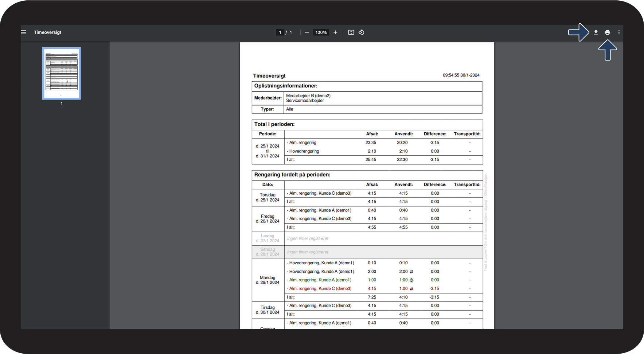This screenshot has height=354, width=644.
Task: Click the current page number field
Action: (280, 32)
